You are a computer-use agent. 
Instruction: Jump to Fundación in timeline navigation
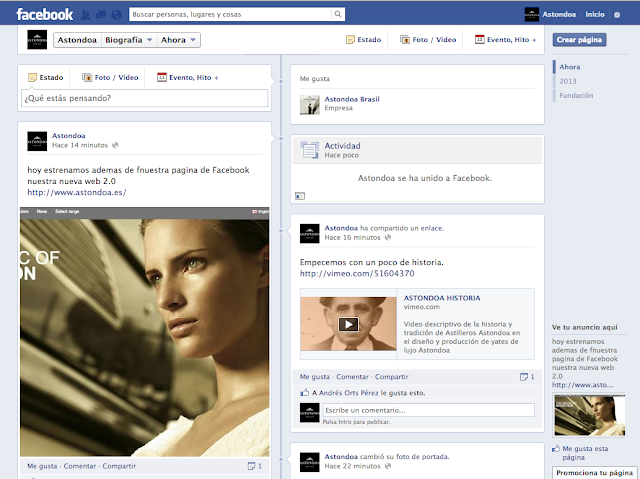point(576,95)
